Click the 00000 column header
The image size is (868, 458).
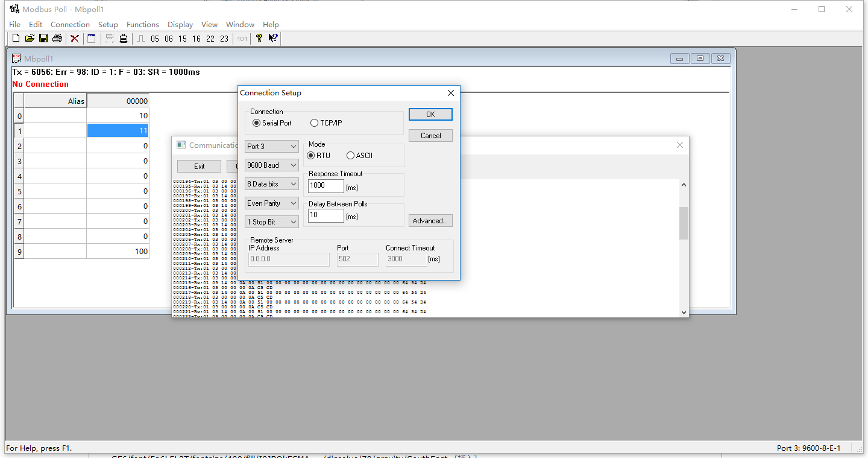point(118,101)
